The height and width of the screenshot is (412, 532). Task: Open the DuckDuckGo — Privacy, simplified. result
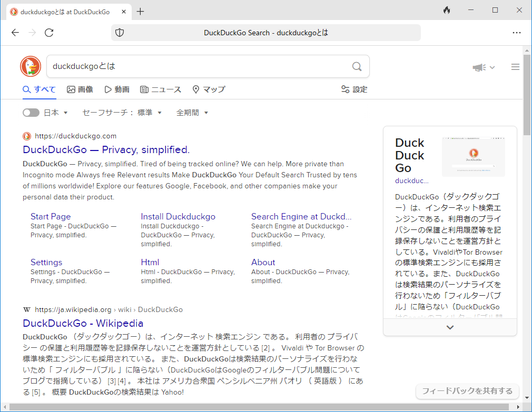(x=106, y=150)
